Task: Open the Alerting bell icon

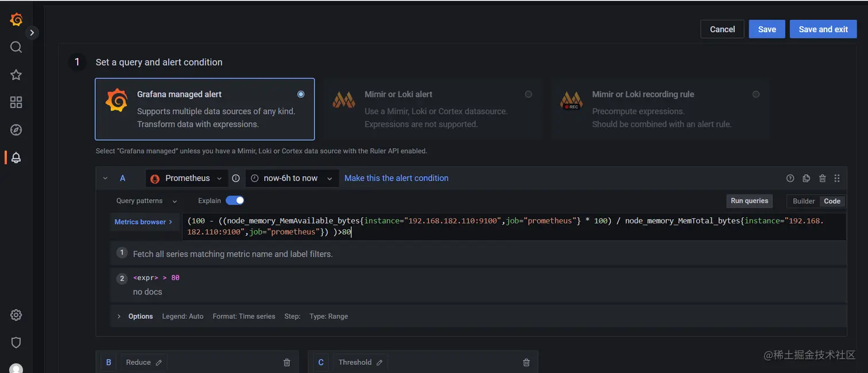Action: click(x=16, y=157)
